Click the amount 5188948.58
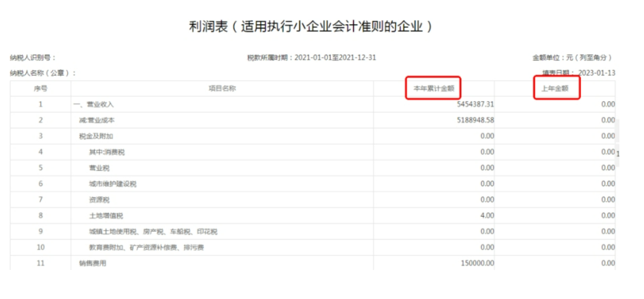Viewport: 644px width, 299px height. [475, 120]
